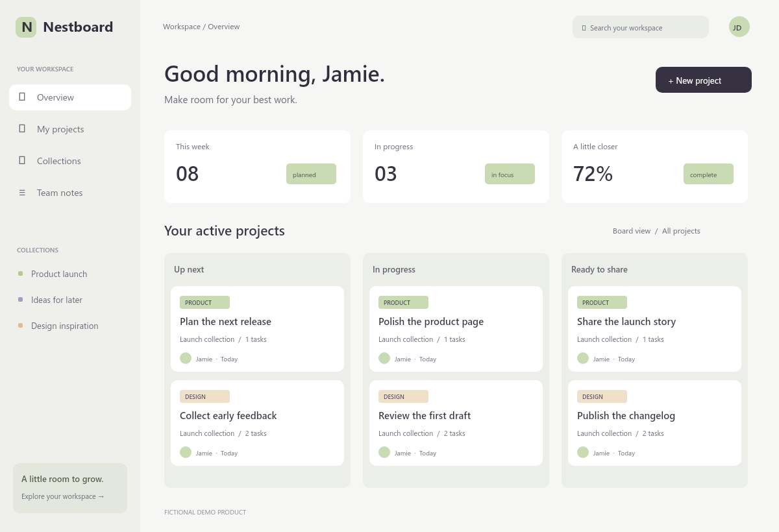Open the Review the first draft card title

(425, 416)
